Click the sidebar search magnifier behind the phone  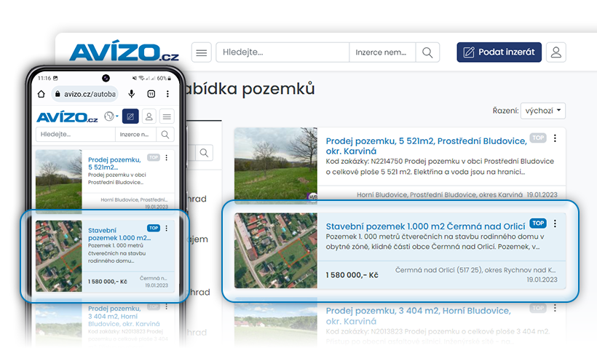204,153
